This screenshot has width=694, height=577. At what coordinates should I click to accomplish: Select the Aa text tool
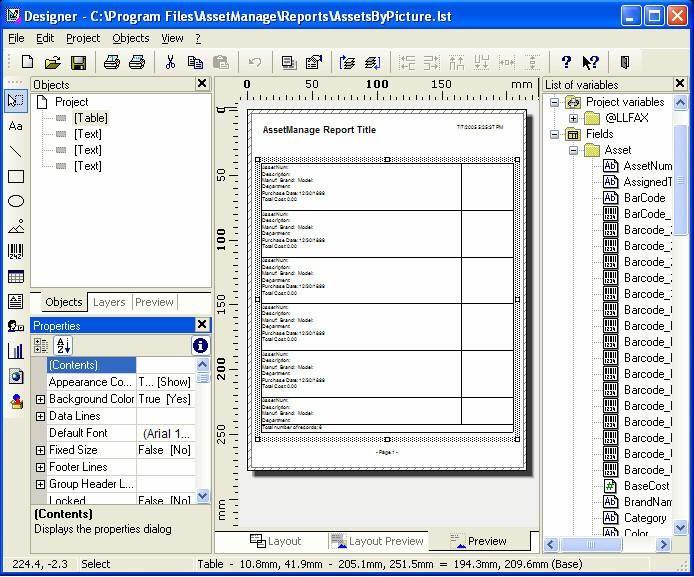point(15,126)
